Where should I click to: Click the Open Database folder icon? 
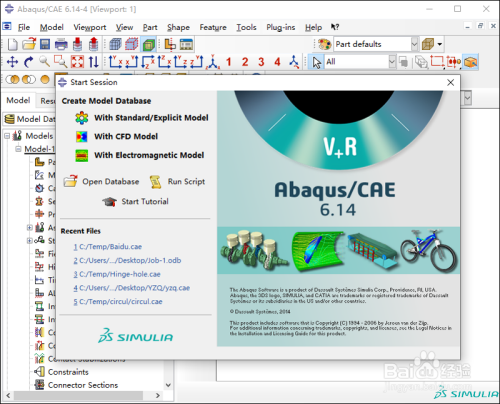[71, 182]
